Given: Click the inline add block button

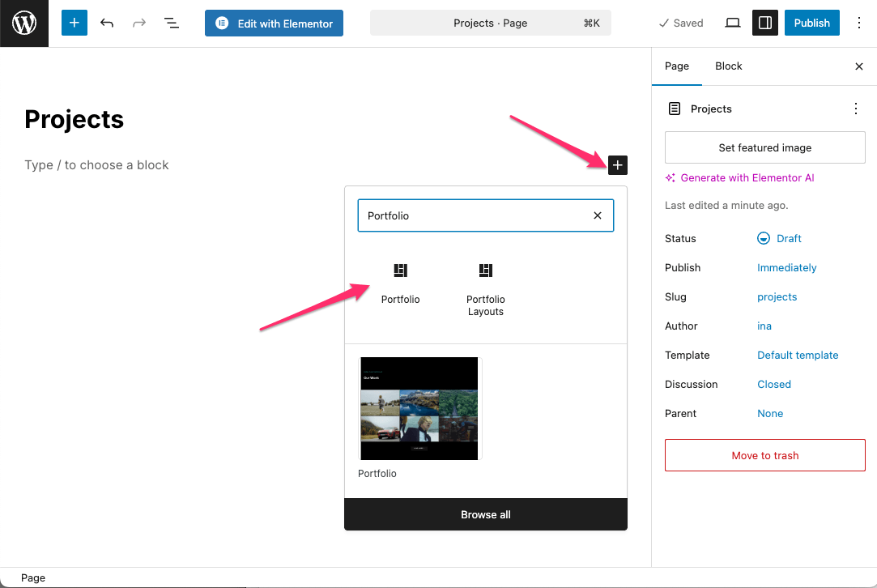Looking at the screenshot, I should [x=617, y=165].
